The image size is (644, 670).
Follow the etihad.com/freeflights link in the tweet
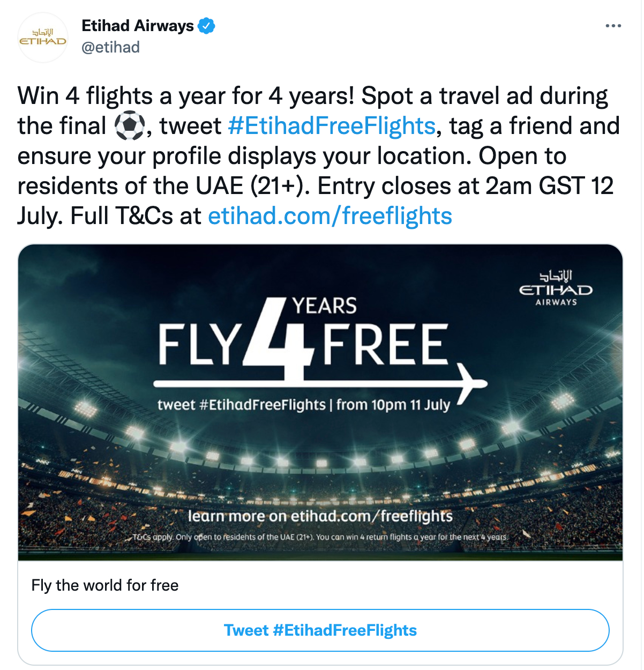coord(330,217)
